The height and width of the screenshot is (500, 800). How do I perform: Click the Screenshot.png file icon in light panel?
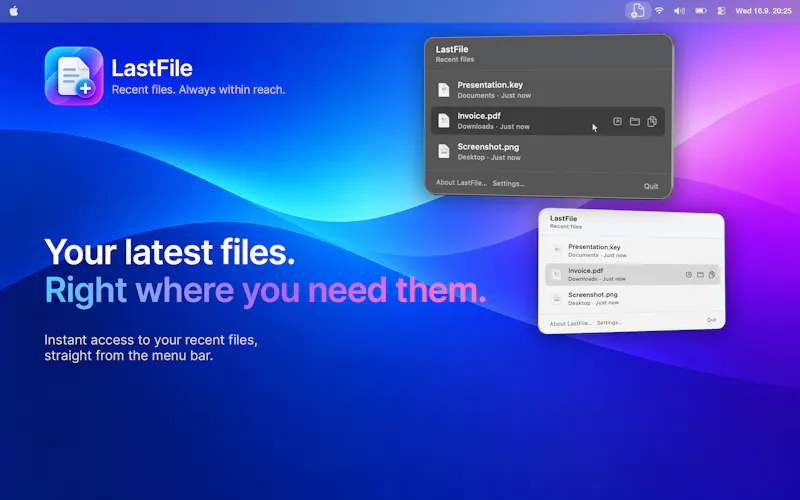557,298
